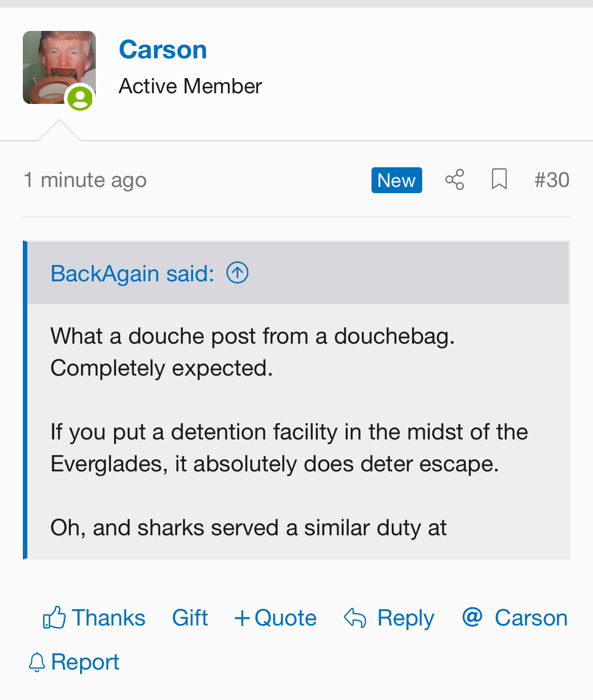
Task: Open the #30 post permalink
Action: pyautogui.click(x=552, y=180)
